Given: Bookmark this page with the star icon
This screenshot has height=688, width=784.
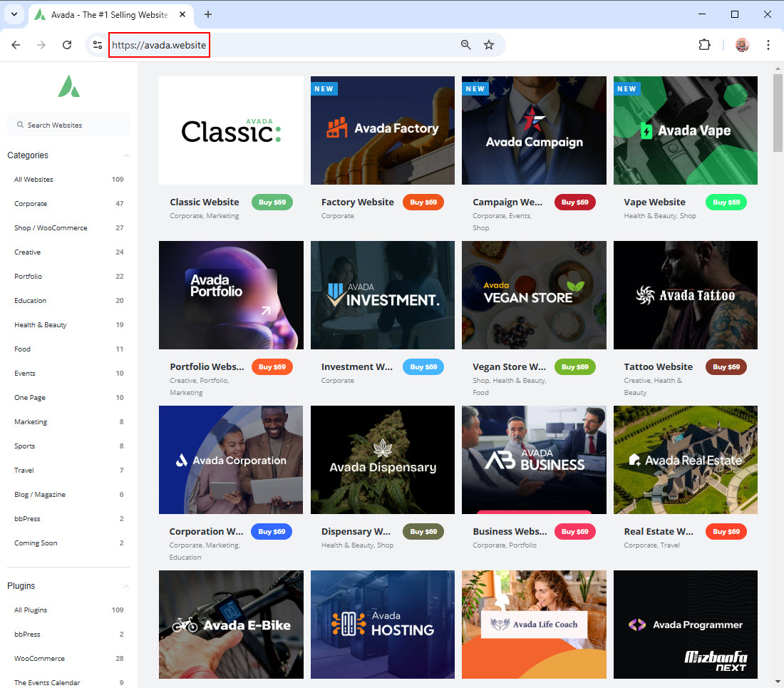Looking at the screenshot, I should [489, 45].
